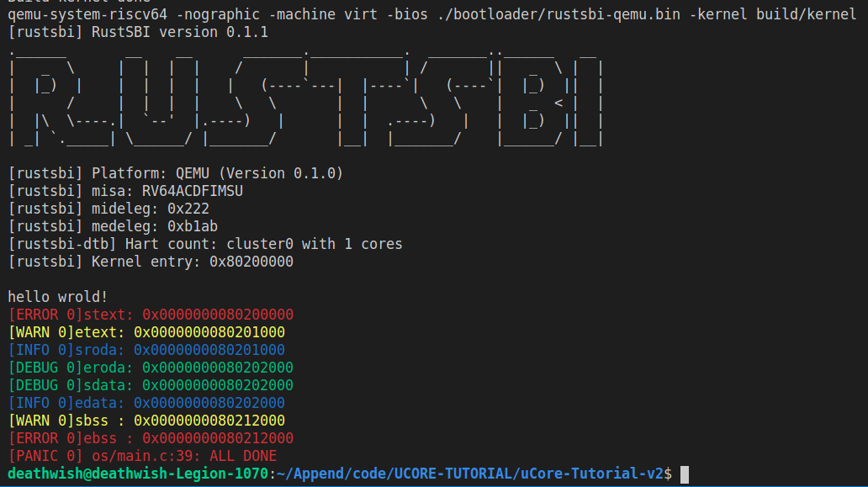The height and width of the screenshot is (487, 868).
Task: Click the hello wrold! output line
Action: (57, 297)
